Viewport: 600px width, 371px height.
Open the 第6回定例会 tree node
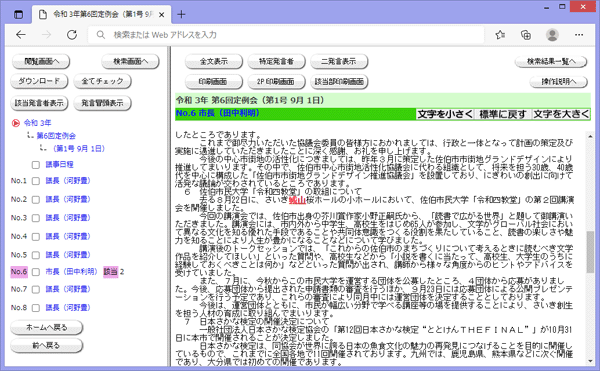click(56, 136)
